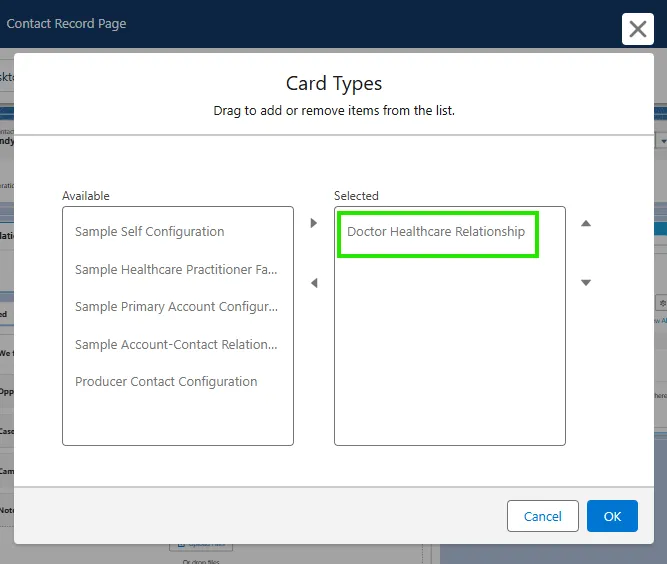Choose Sample Primary Account Configuration item
This screenshot has width=667, height=564.
point(176,307)
